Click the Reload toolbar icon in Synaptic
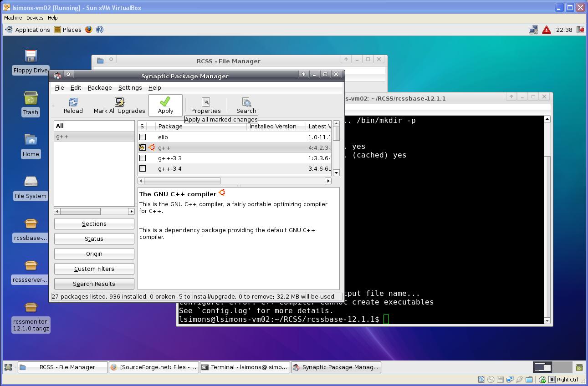Screen dimensions: 588x386 pos(73,102)
